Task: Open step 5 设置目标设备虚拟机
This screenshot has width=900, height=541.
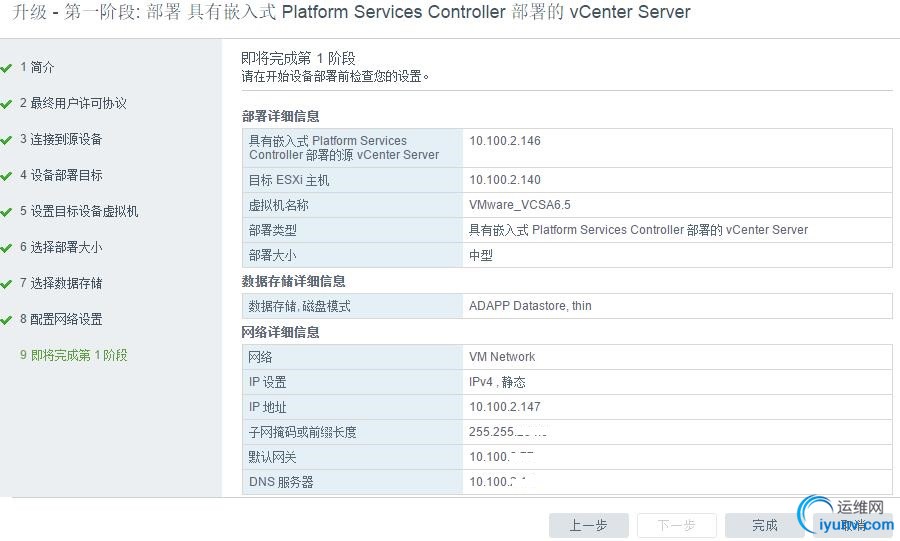Action: [x=79, y=211]
